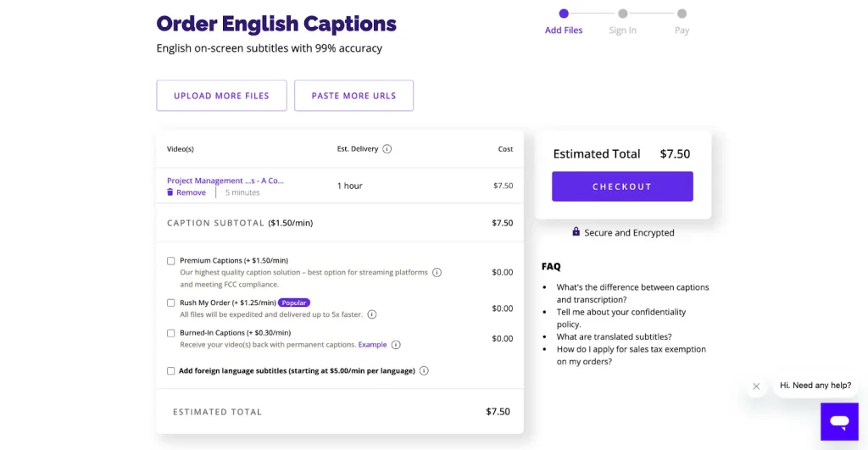Click the Est. Delivery info icon
868x450 pixels.
387,149
